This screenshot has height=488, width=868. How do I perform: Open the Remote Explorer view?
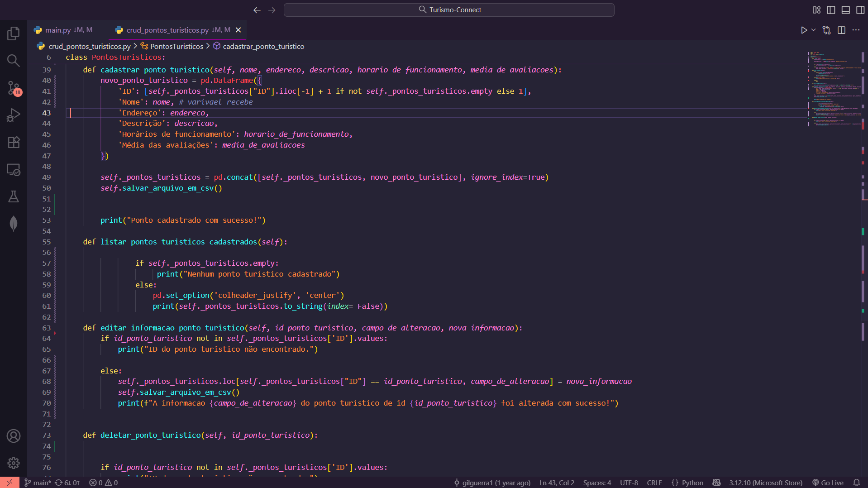(14, 170)
